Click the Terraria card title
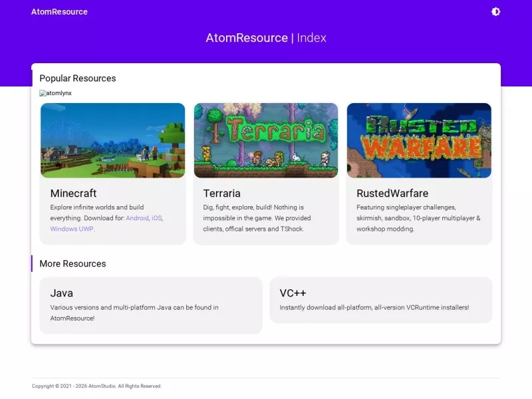The width and height of the screenshot is (532, 399). tap(222, 193)
